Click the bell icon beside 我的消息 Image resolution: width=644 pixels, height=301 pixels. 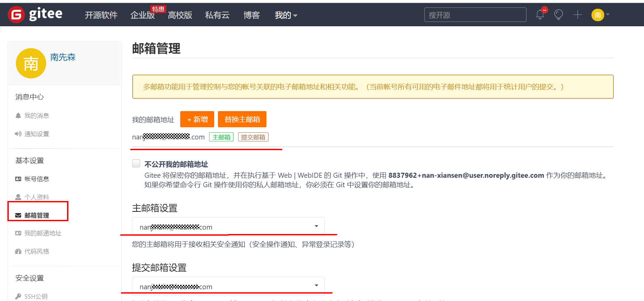coord(18,115)
